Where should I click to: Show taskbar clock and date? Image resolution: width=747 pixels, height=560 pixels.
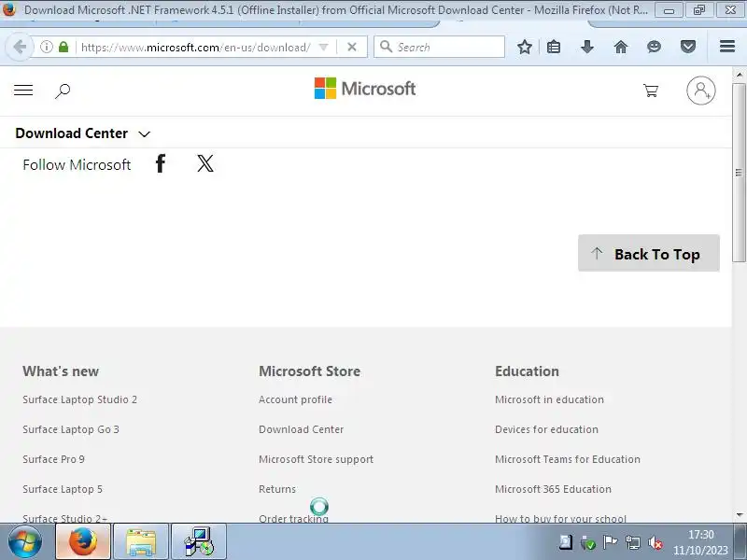[701, 542]
